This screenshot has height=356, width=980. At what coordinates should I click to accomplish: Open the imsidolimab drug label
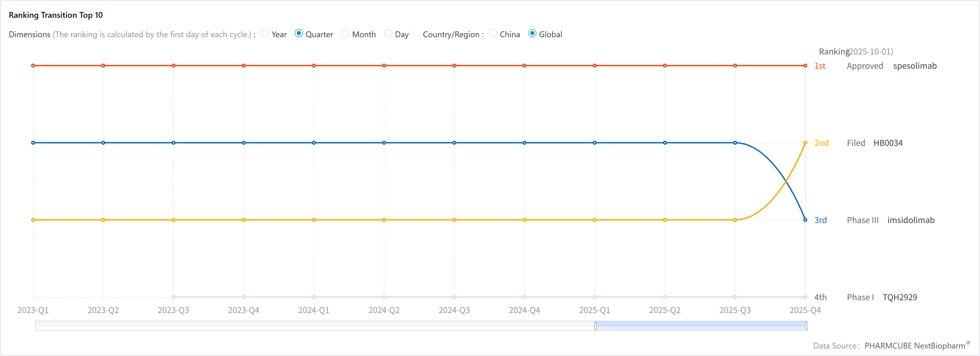point(911,220)
